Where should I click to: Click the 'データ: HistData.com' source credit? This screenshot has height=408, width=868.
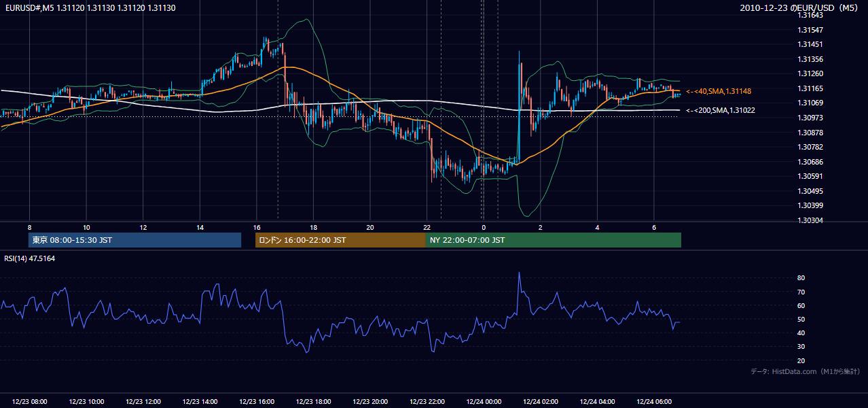click(x=806, y=371)
